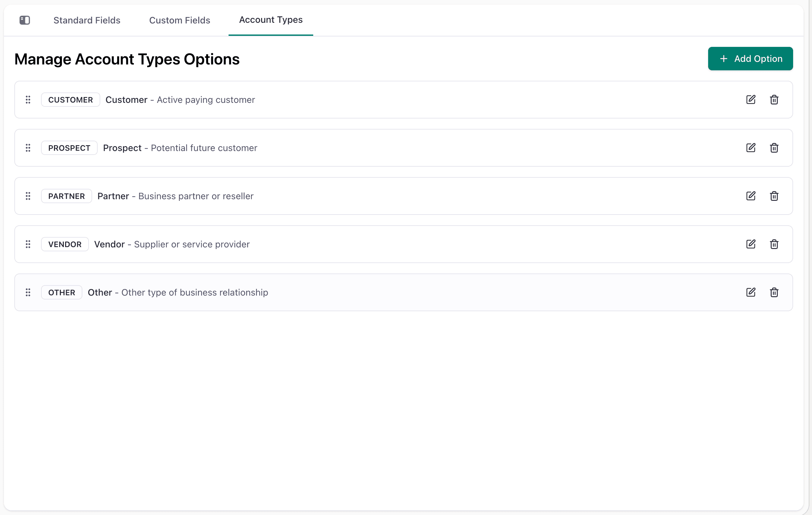This screenshot has width=812, height=515.
Task: Click 'Business partner or reseller' description
Action: pyautogui.click(x=196, y=196)
